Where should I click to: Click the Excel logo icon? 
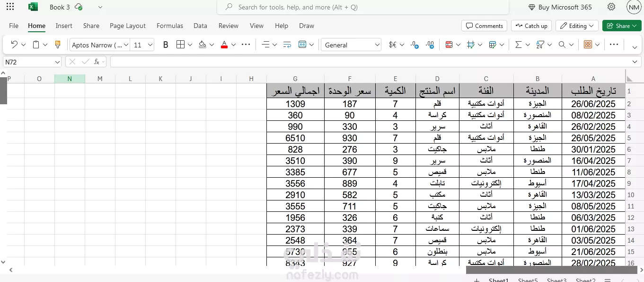pos(33,7)
